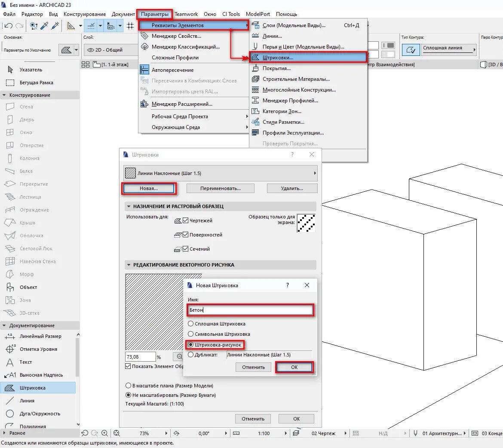Click the Redo arrow icon
This screenshot has width=503, height=448.
pos(20,26)
